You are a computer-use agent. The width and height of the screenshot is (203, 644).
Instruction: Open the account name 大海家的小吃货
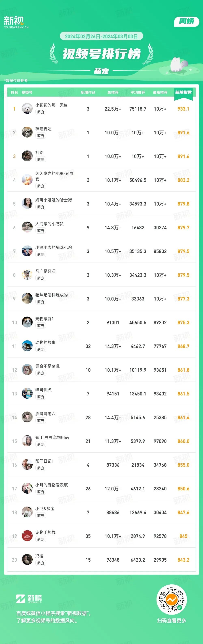point(50,224)
